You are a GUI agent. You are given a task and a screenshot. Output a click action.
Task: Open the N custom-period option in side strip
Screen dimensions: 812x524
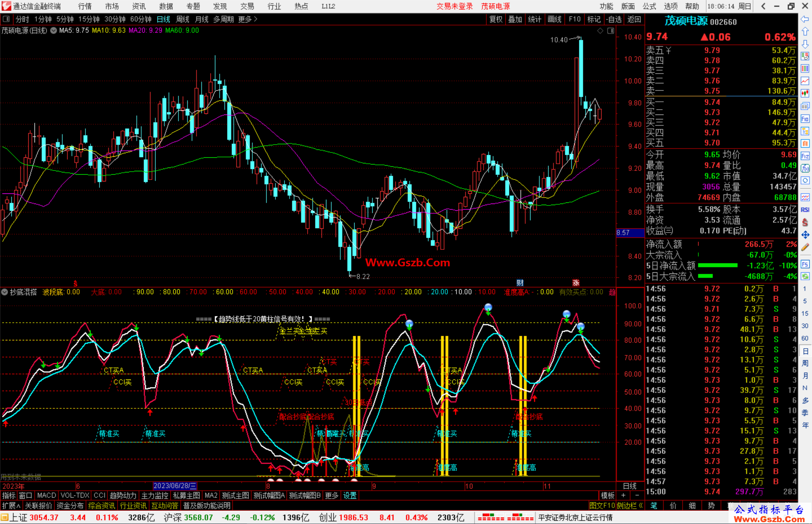[805, 388]
